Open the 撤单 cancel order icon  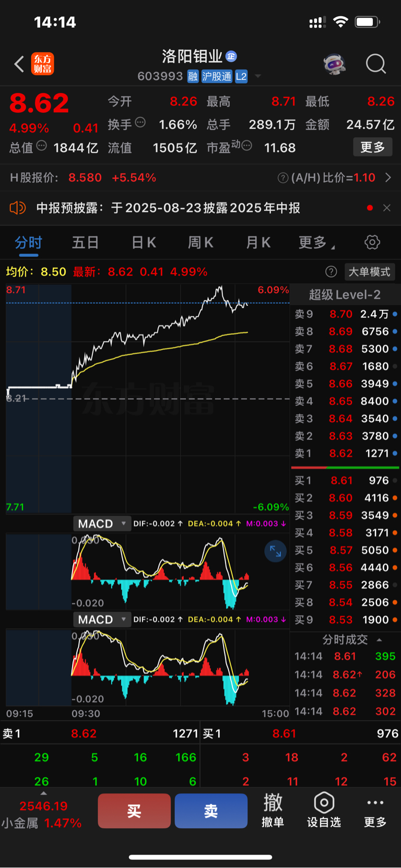click(x=273, y=811)
